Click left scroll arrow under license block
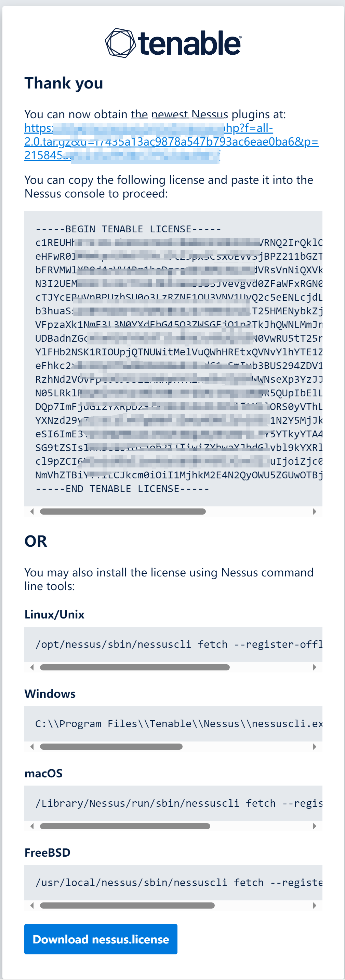The image size is (345, 980). [x=32, y=512]
